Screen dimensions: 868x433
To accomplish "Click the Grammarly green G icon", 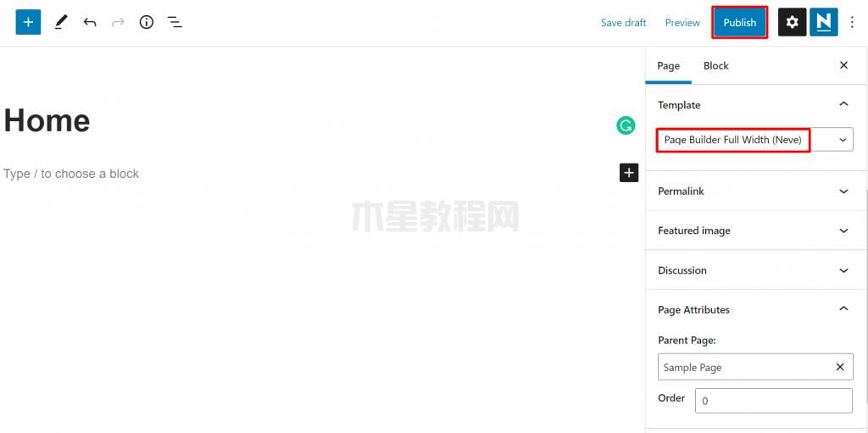I will coord(626,125).
